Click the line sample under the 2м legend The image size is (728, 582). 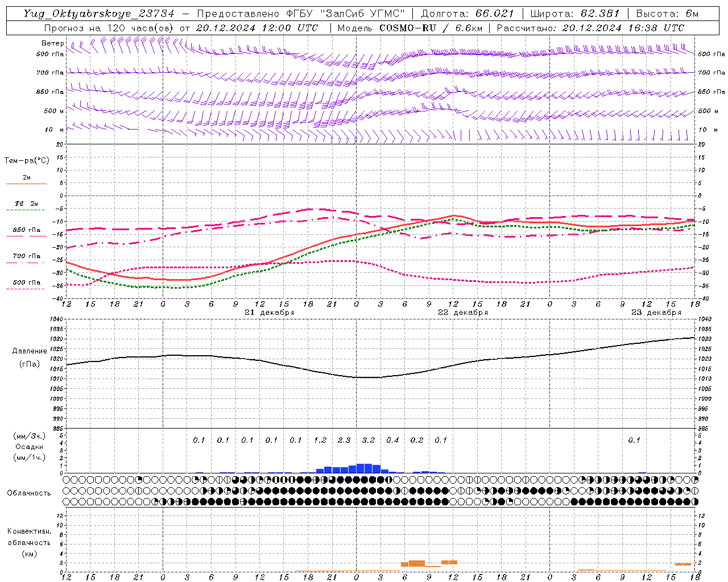point(26,184)
